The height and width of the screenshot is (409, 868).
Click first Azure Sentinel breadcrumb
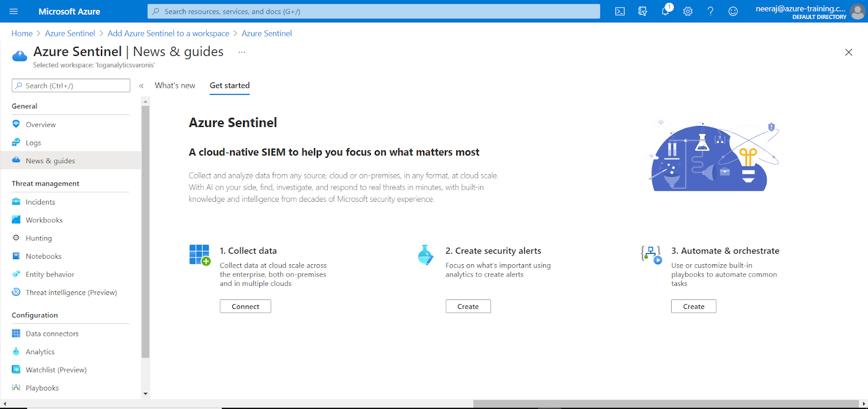[70, 34]
